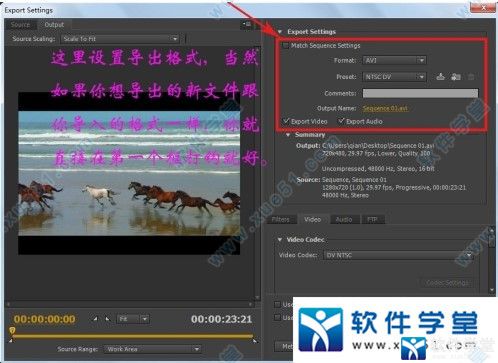The width and height of the screenshot is (498, 363).
Task: Switch to the Source tab
Action: tap(20, 24)
